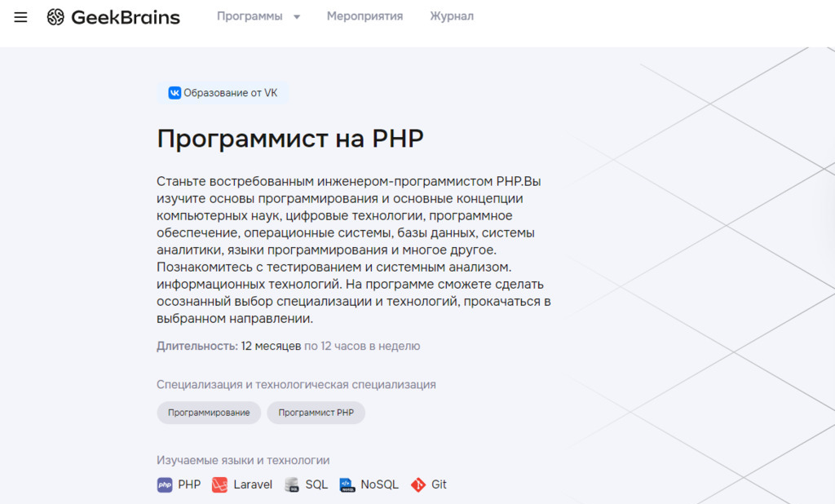Go to GeekBrains home via the wordmark

coord(126,17)
